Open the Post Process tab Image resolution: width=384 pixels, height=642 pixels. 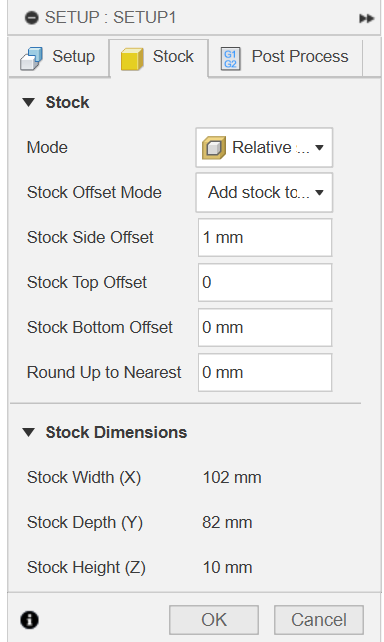pyautogui.click(x=285, y=57)
